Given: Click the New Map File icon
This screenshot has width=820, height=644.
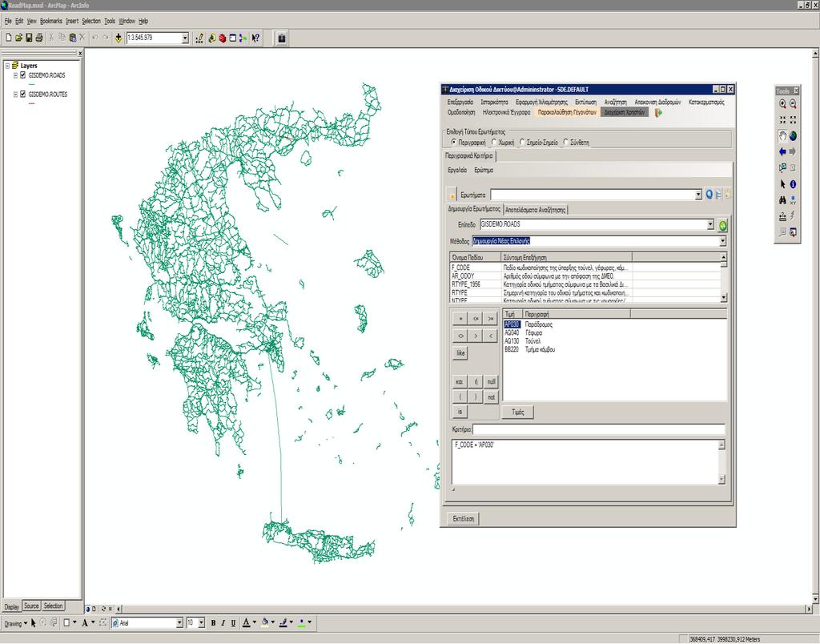Looking at the screenshot, I should tap(8, 38).
